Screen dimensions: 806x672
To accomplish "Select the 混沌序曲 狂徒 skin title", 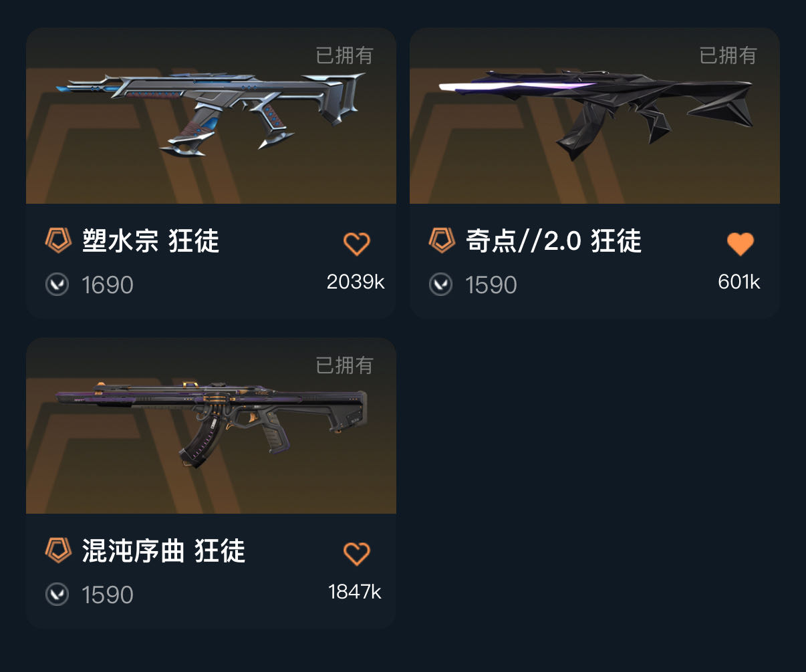I will 164,551.
